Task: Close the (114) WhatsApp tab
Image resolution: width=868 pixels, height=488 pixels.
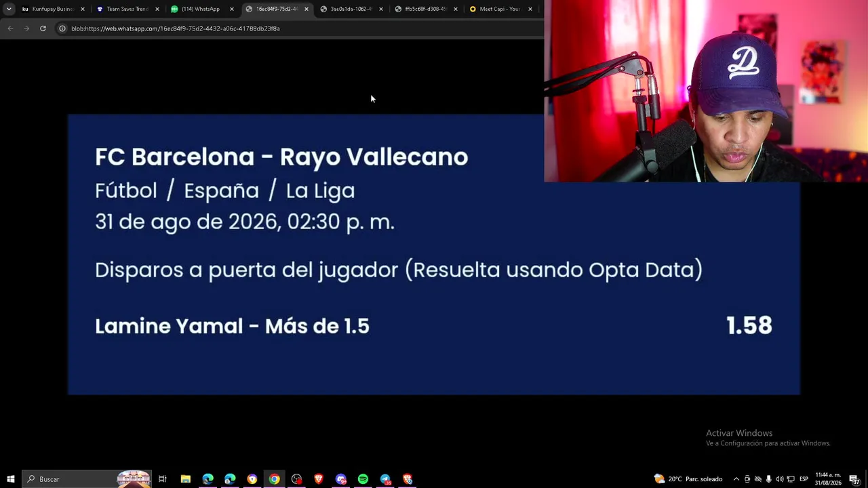Action: [x=232, y=9]
